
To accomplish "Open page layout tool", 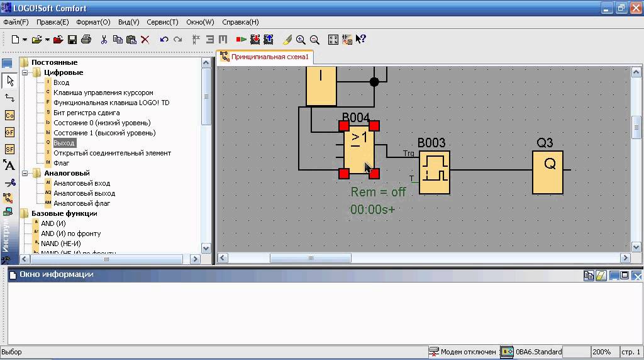I will pos(333,40).
